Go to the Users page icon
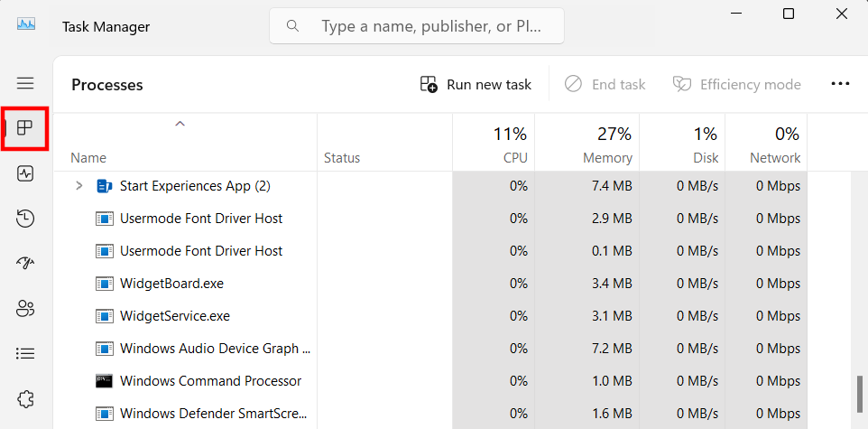This screenshot has width=868, height=429. coord(25,308)
